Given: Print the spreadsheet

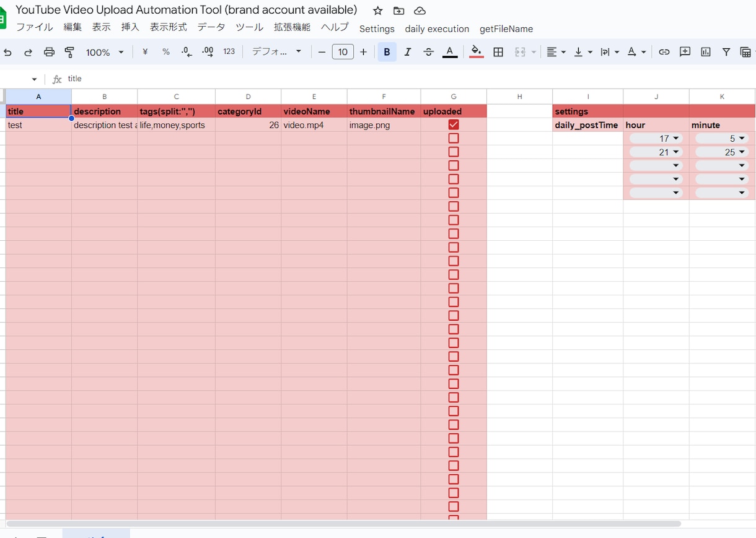Looking at the screenshot, I should tap(49, 52).
